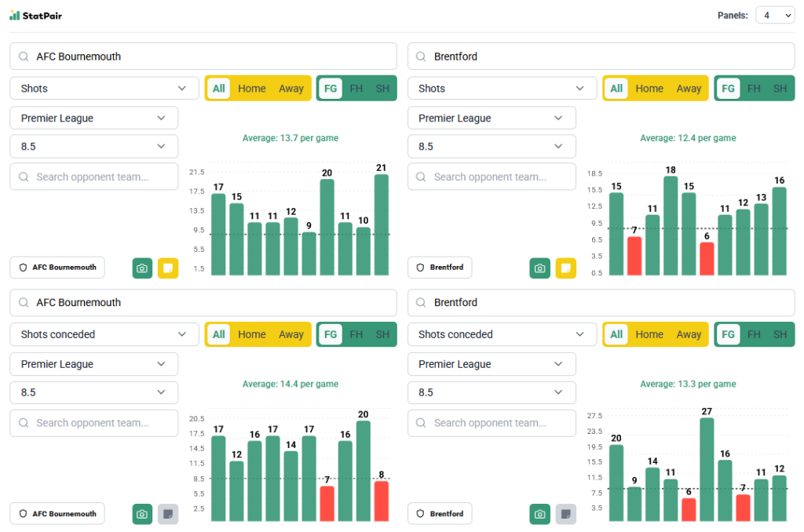This screenshot has height=532, width=804.
Task: Click gray note icon in Brentford Shots conceded panel
Action: (x=565, y=514)
